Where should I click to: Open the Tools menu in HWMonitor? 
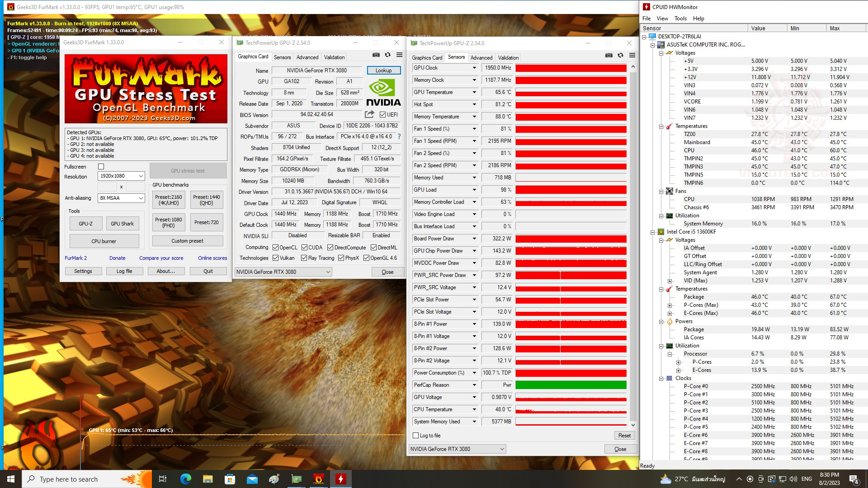680,19
